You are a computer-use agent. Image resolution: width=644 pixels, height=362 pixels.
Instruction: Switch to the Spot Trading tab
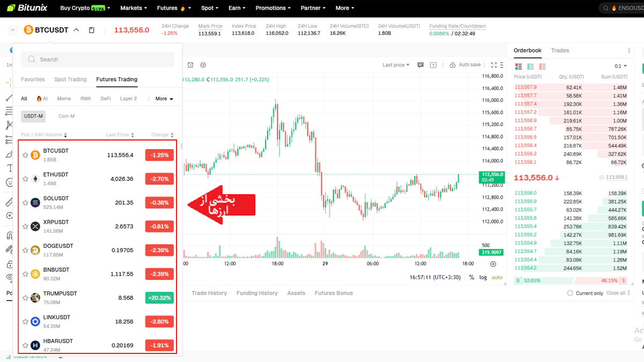click(70, 79)
